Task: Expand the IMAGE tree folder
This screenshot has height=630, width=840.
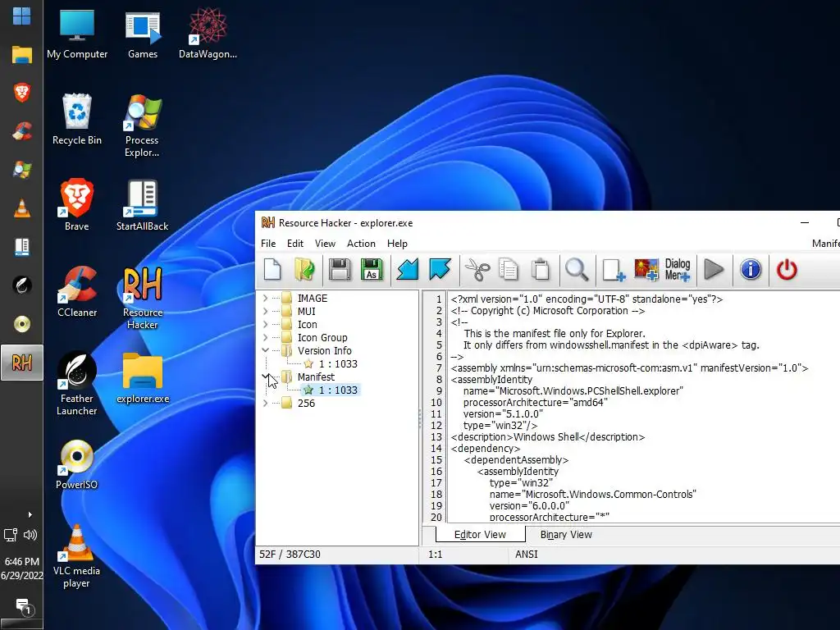Action: (x=265, y=298)
